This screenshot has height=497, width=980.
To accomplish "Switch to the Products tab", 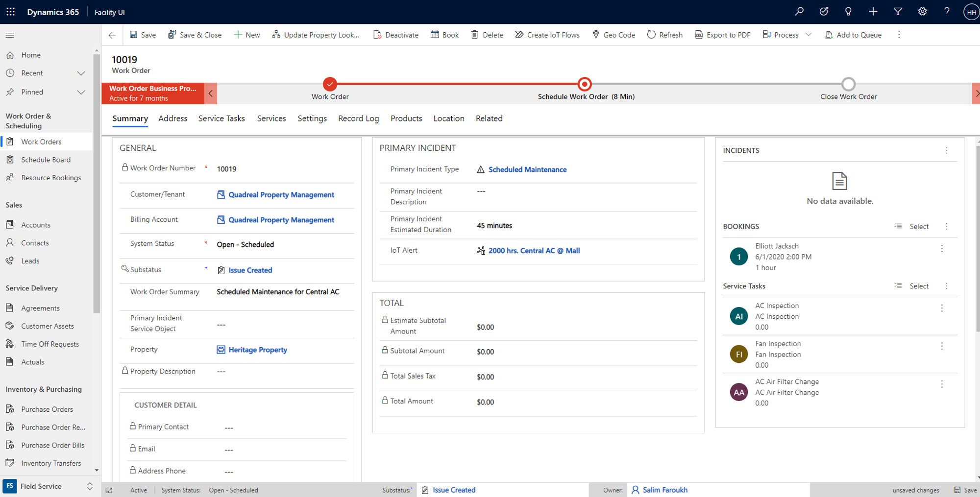I will coord(406,118).
